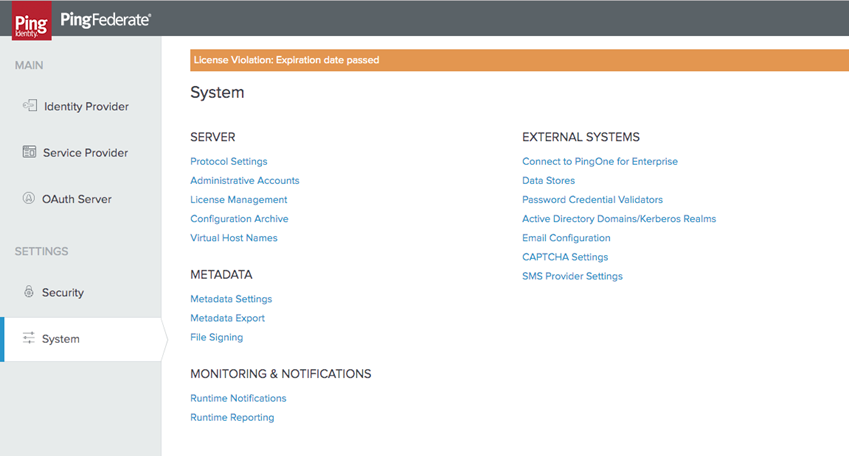Open Email Configuration link
The width and height of the screenshot is (849, 456).
click(x=566, y=238)
